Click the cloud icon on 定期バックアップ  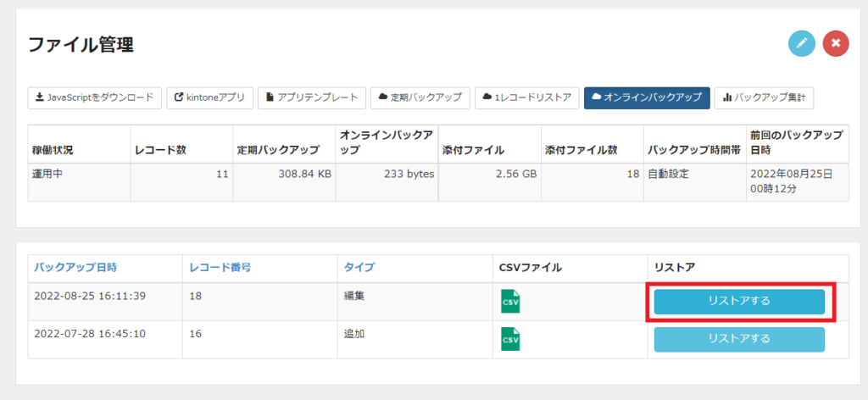pos(383,97)
